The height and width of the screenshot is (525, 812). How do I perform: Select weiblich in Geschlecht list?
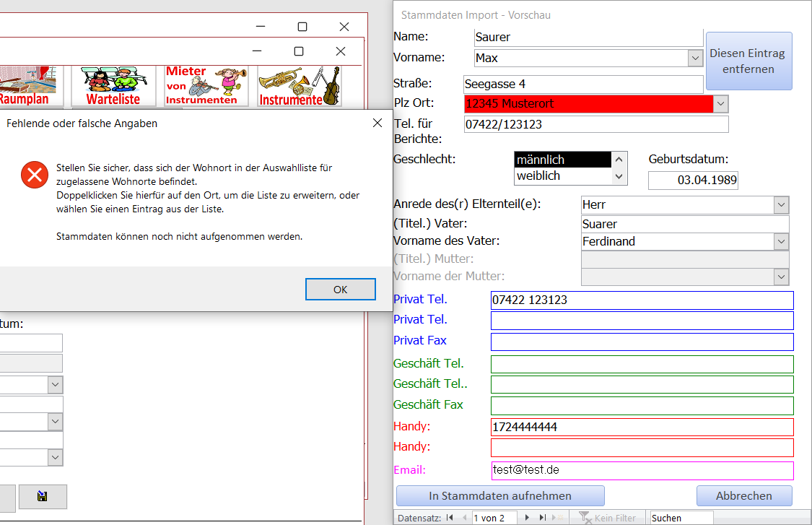click(562, 175)
